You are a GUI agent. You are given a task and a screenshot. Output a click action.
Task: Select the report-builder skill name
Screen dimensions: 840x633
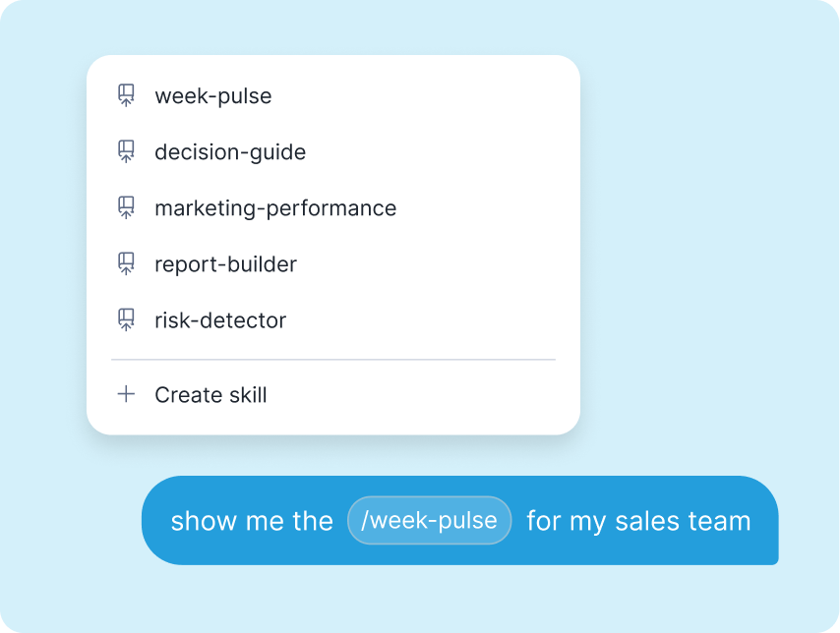pyautogui.click(x=225, y=264)
